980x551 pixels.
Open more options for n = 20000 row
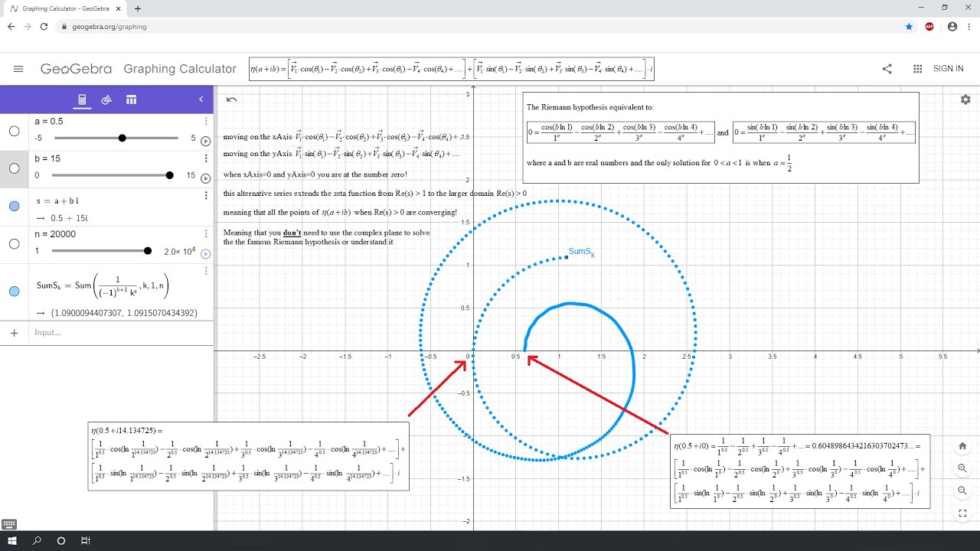[206, 233]
